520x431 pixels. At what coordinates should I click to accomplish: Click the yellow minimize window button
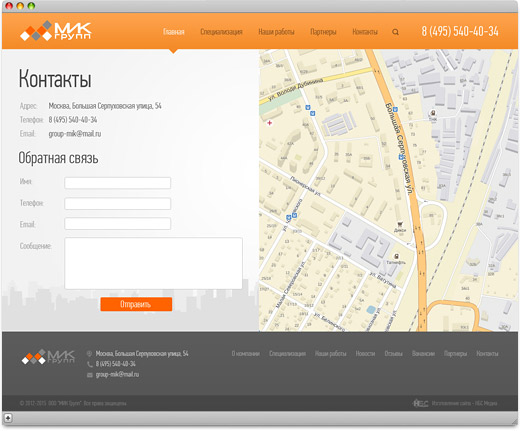(20, 6)
